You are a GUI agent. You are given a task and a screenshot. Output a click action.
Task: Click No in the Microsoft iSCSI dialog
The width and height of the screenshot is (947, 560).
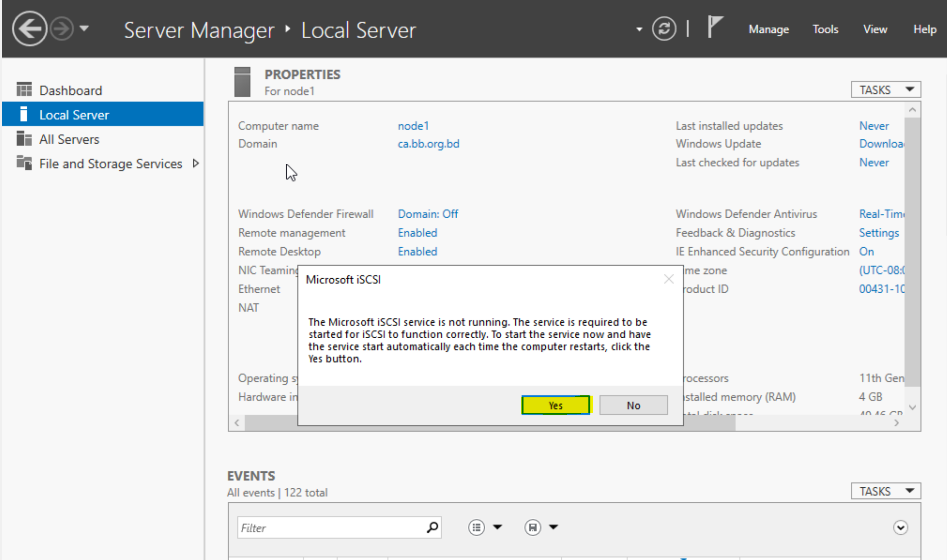633,405
